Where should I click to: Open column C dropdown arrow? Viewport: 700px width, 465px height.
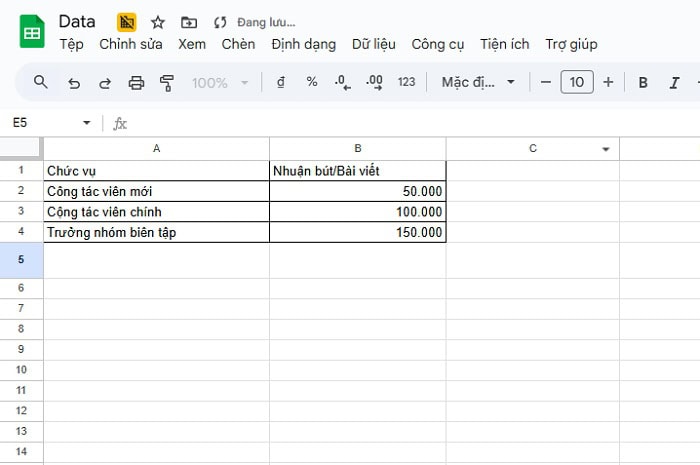(x=605, y=149)
